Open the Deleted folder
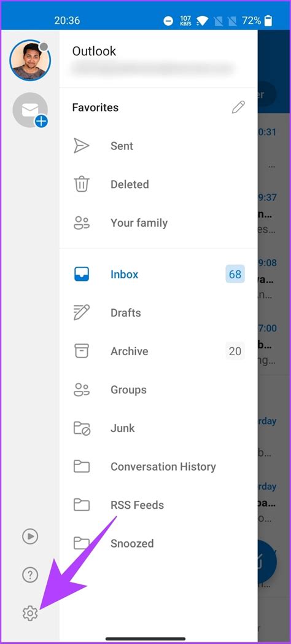The height and width of the screenshot is (644, 291). tap(158, 184)
